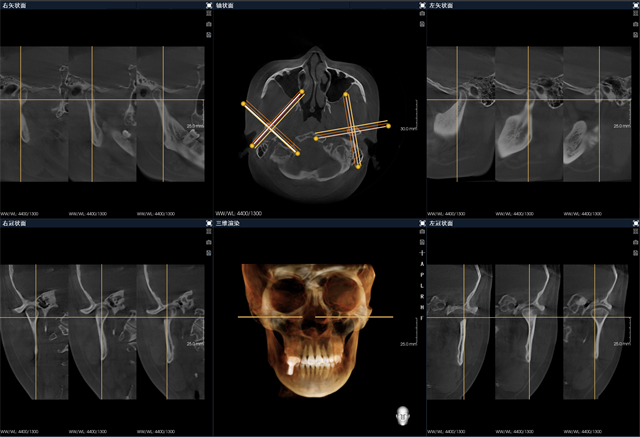Maximize the left sagittal (左矢状面) panel
This screenshot has width=640, height=437.
pos(636,5)
